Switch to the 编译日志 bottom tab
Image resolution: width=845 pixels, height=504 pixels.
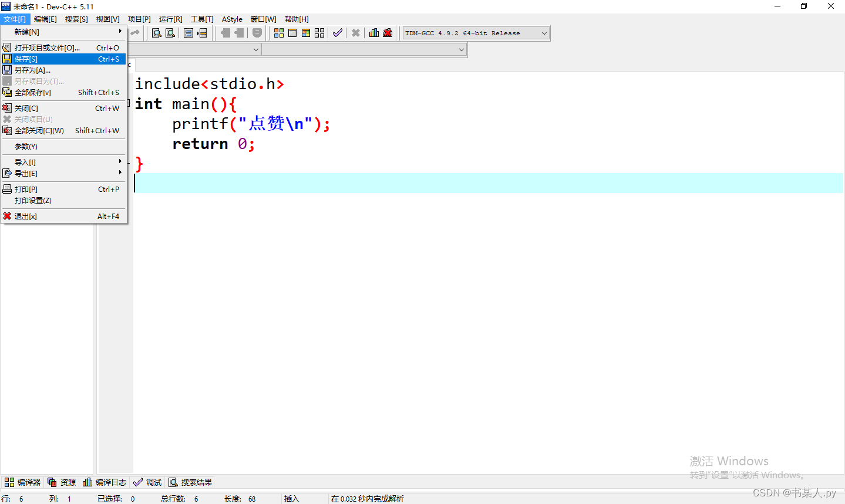coord(105,482)
